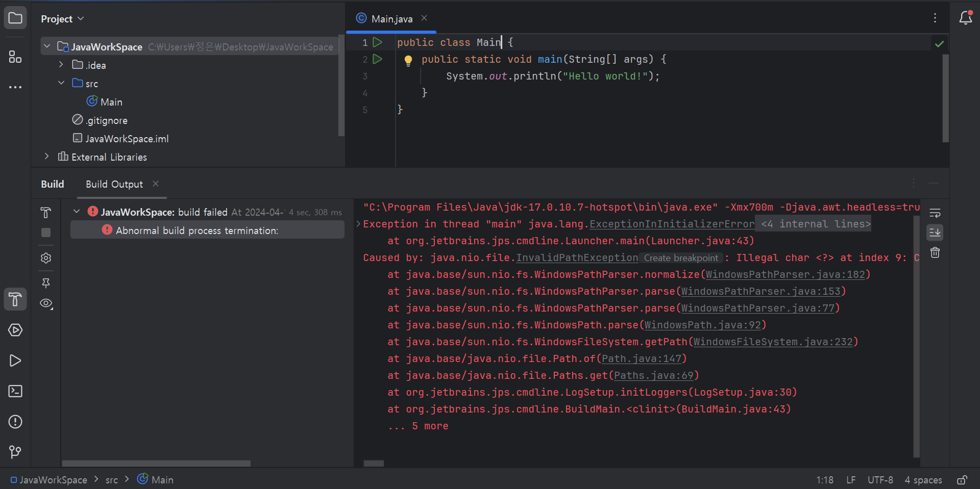Screen dimensions: 980x489
Task: Open the Notifications bell
Action: click(x=965, y=18)
